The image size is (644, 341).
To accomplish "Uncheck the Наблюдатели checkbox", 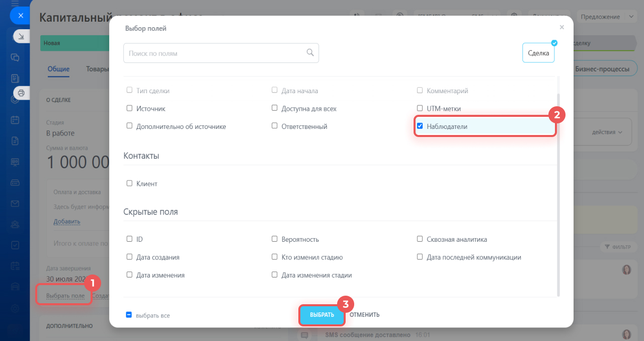I will pyautogui.click(x=420, y=126).
